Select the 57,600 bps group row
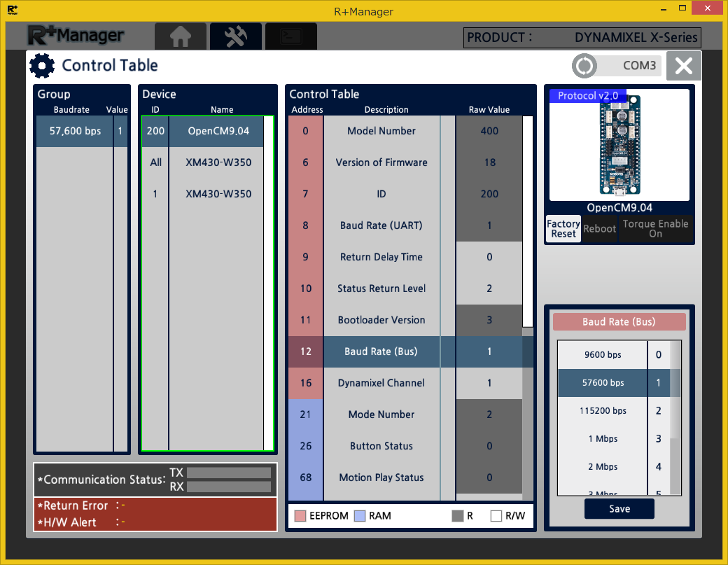This screenshot has width=728, height=565. click(x=82, y=131)
